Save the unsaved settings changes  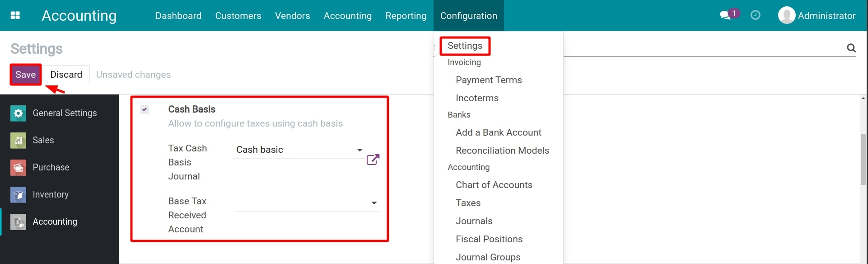point(25,74)
